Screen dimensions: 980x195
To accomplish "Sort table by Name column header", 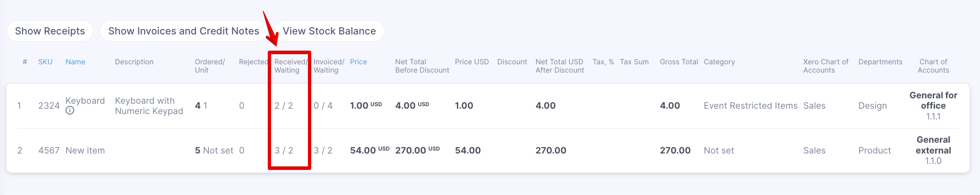I will click(75, 62).
